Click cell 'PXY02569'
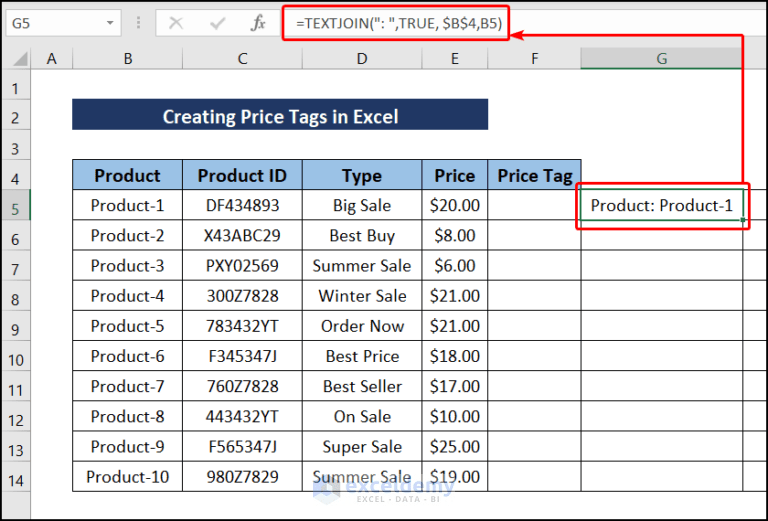 pos(242,265)
